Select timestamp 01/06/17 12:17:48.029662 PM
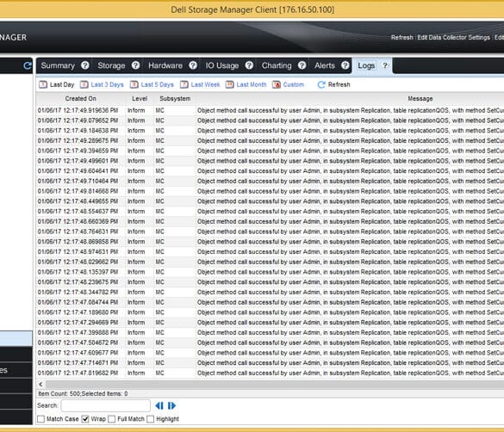The width and height of the screenshot is (504, 432). 78,262
